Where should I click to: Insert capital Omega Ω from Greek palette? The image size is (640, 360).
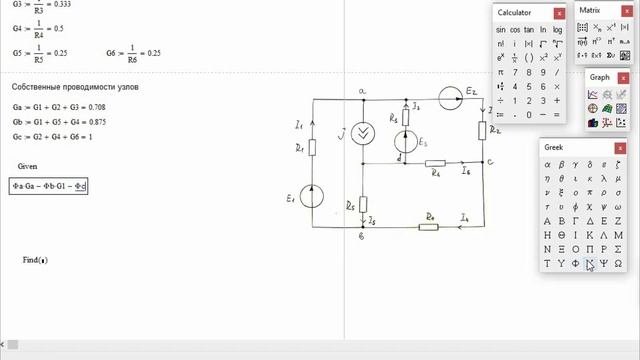point(618,263)
